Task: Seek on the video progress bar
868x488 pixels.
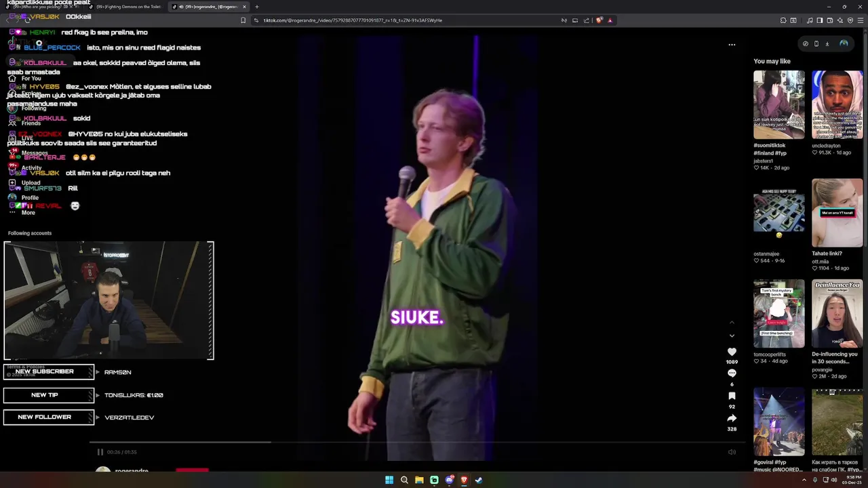Action: 417,443
